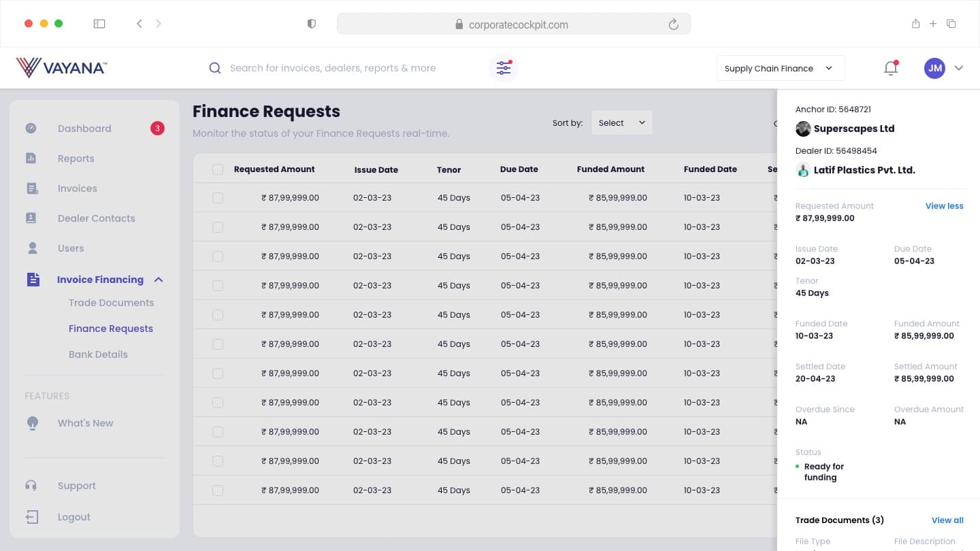Click the Funded Date column header
The height and width of the screenshot is (551, 980).
pos(710,169)
